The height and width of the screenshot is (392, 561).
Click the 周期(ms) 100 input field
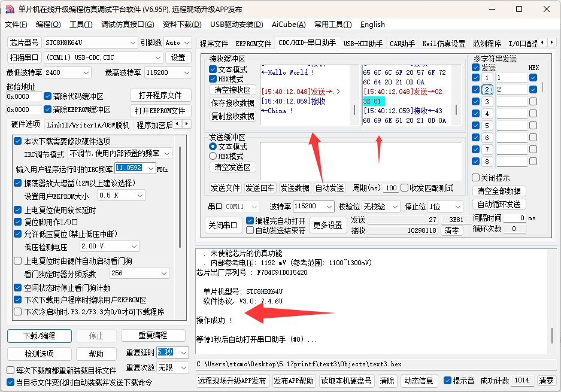click(391, 188)
